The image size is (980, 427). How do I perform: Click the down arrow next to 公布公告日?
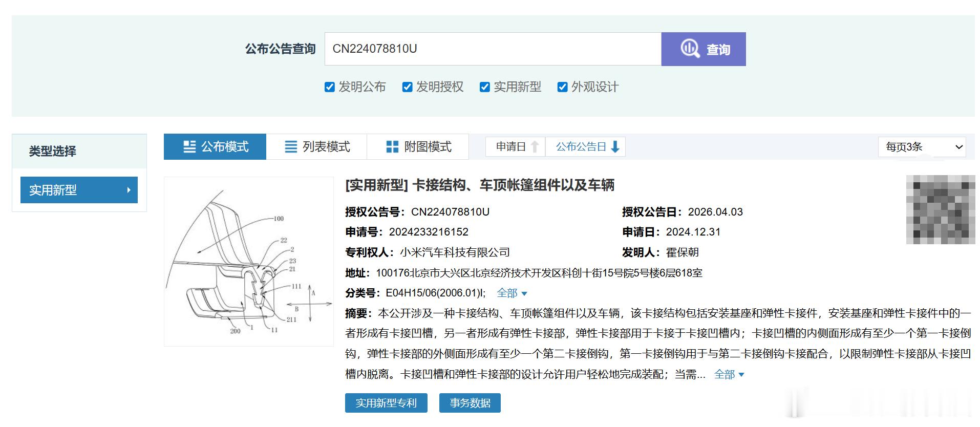click(615, 147)
